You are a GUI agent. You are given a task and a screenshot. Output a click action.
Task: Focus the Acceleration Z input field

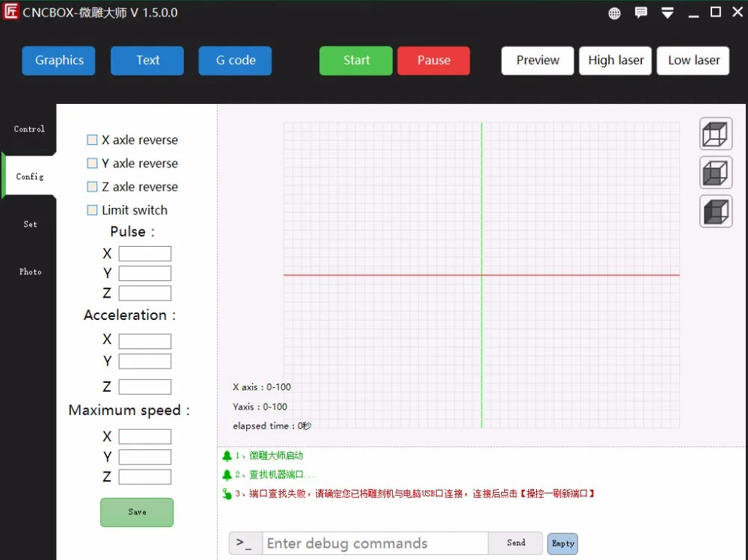tap(145, 387)
